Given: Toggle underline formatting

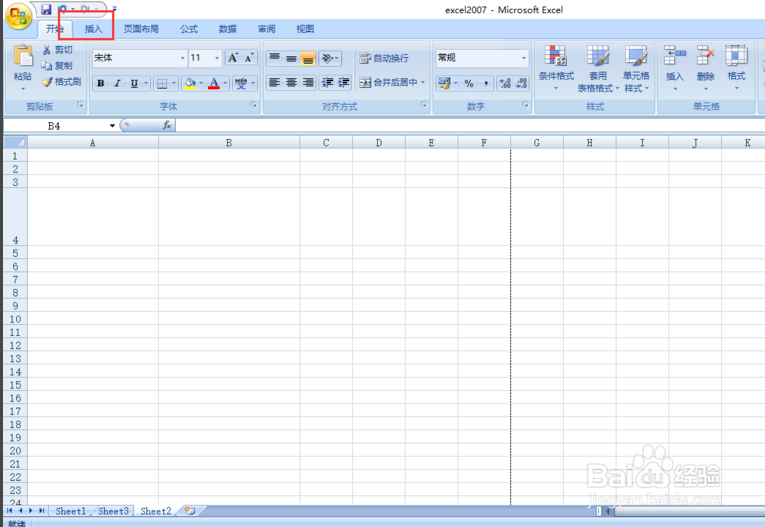Looking at the screenshot, I should tap(134, 83).
